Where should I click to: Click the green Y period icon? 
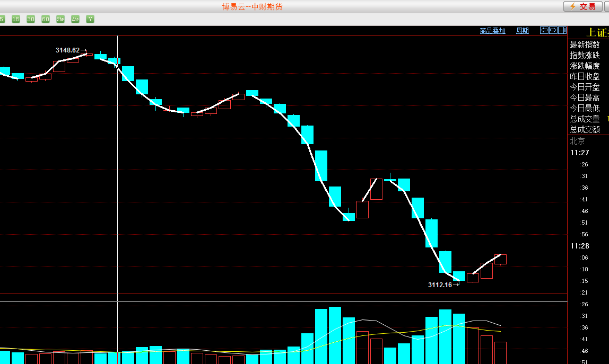coord(90,19)
